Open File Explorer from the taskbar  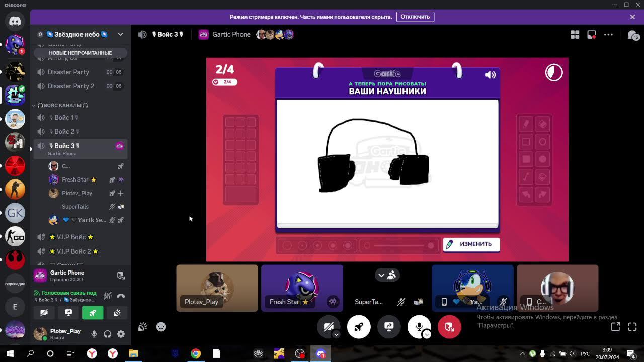pyautogui.click(x=133, y=353)
